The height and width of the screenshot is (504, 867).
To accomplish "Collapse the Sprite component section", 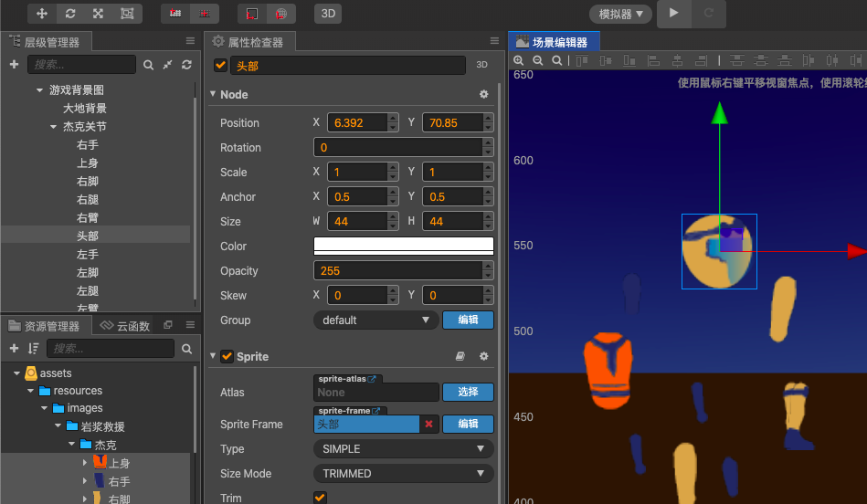I will pos(213,356).
